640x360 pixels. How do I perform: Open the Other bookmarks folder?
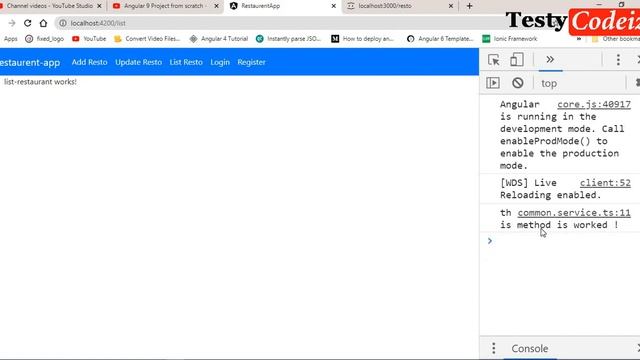tap(616, 39)
